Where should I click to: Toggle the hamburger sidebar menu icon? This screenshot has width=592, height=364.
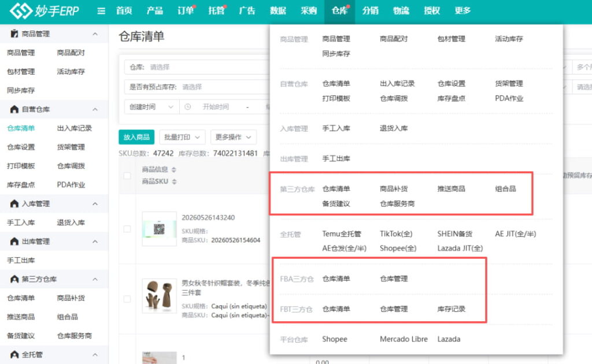(101, 11)
